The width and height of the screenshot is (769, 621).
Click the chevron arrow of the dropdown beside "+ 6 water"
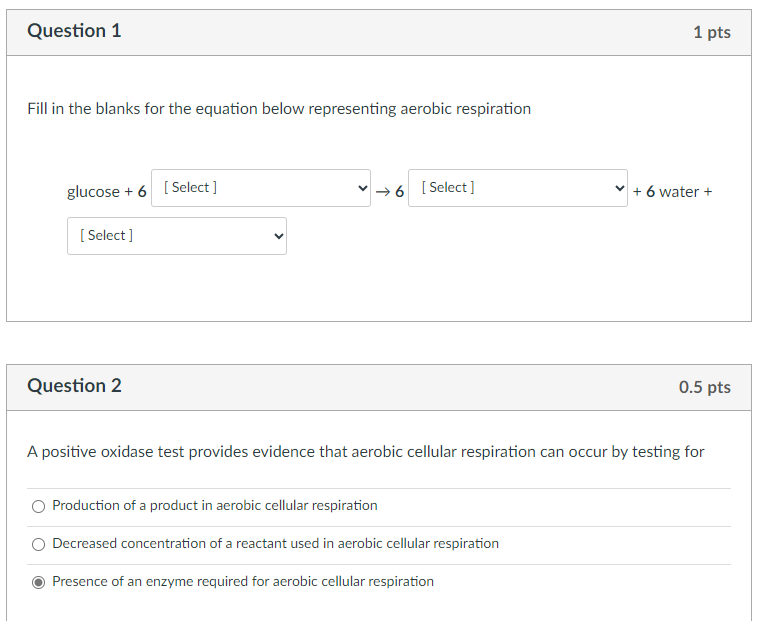(x=619, y=188)
